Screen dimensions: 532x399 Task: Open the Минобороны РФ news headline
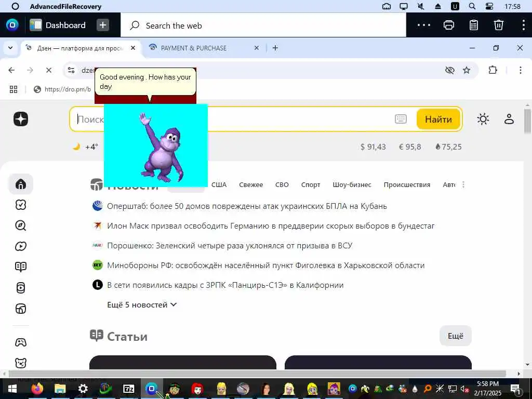pos(265,265)
